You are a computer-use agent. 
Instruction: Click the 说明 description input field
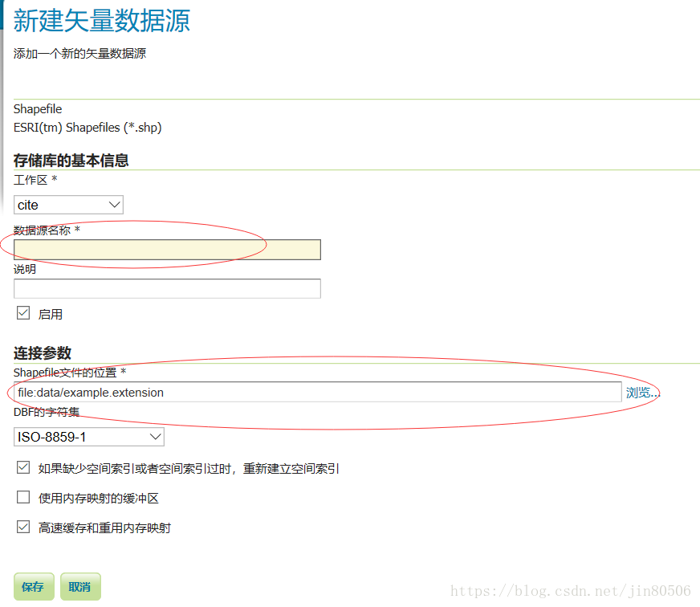pos(168,288)
